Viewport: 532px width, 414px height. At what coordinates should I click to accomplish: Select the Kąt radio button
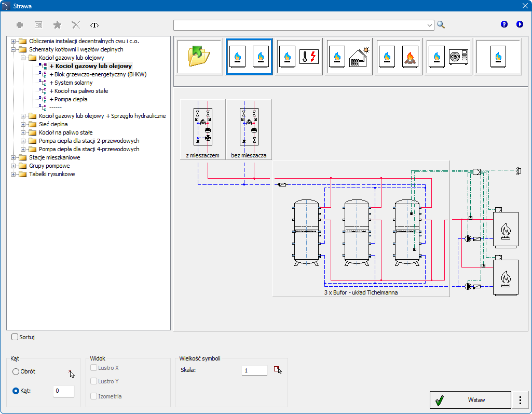pyautogui.click(x=16, y=391)
